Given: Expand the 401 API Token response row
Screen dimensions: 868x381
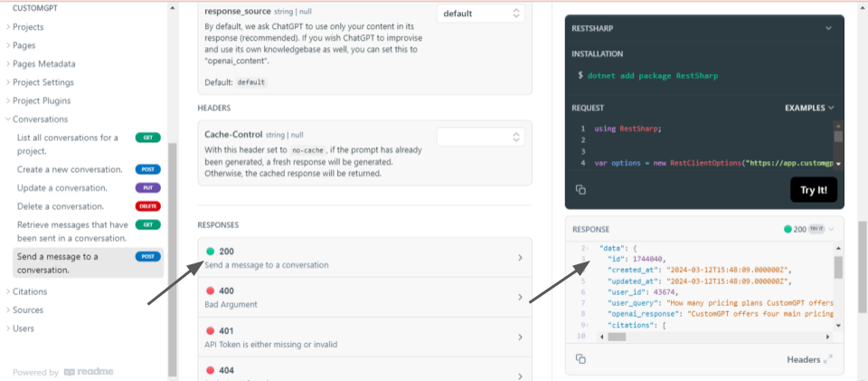Looking at the screenshot, I should (364, 337).
